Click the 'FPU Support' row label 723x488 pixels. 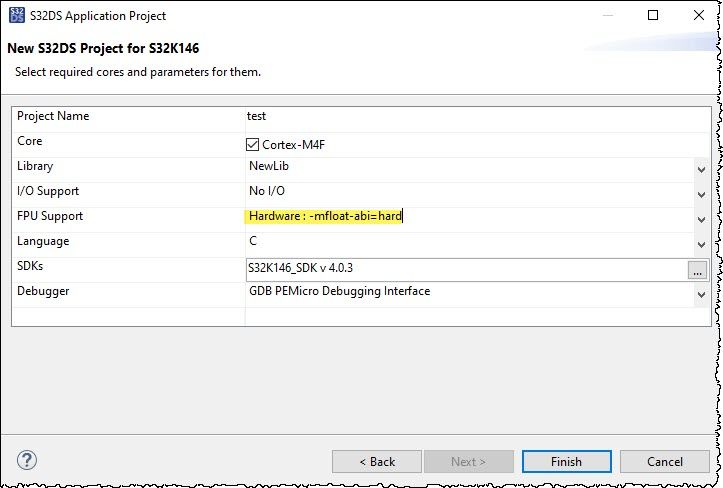(x=50, y=216)
